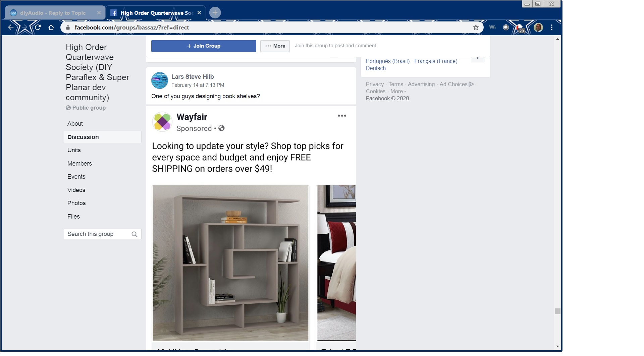Expand the footer More links

398,91
